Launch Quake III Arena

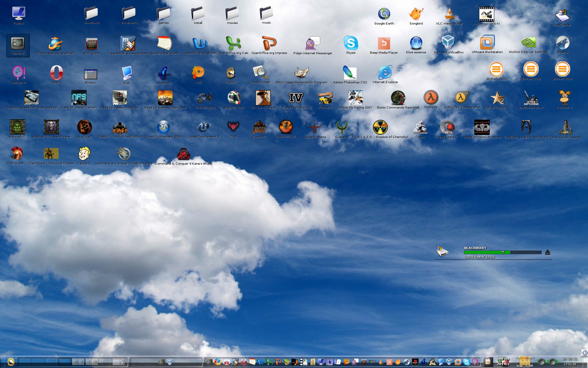pos(314,129)
